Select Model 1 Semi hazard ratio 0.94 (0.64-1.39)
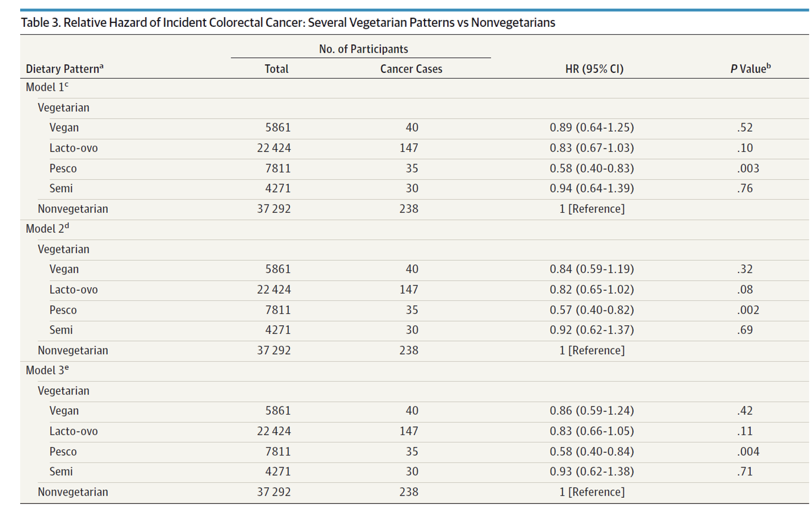812x508 pixels. (592, 188)
